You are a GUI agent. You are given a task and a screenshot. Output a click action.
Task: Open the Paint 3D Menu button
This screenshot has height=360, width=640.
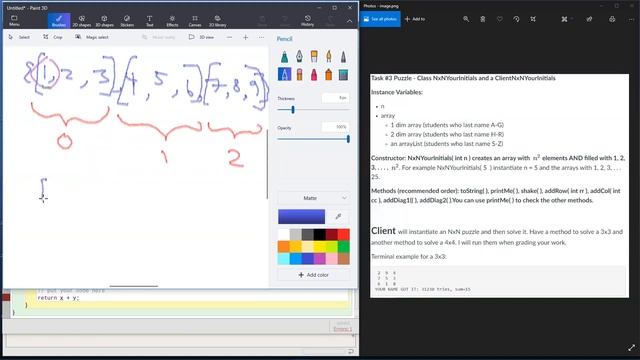pos(14,20)
